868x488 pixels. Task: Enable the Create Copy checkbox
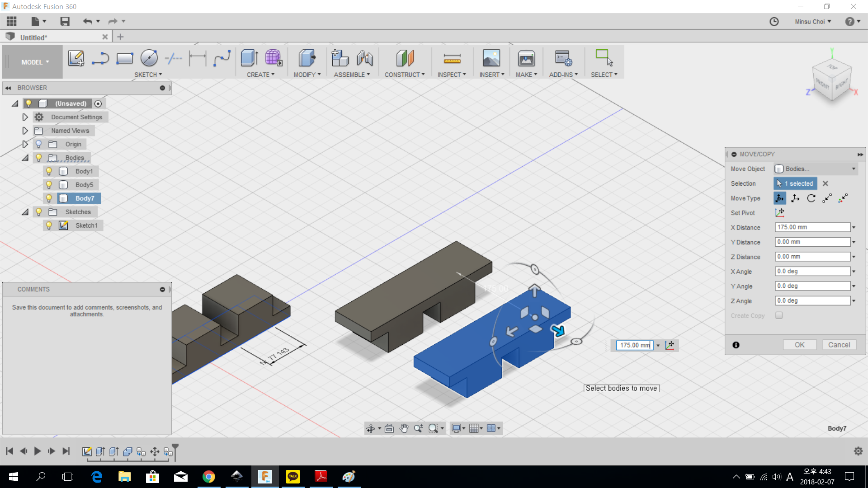(x=779, y=315)
